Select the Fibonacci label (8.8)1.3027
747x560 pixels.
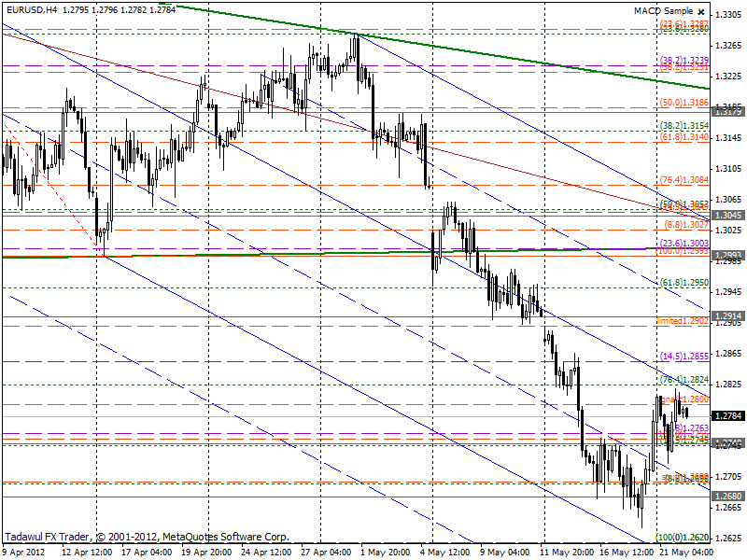687,224
